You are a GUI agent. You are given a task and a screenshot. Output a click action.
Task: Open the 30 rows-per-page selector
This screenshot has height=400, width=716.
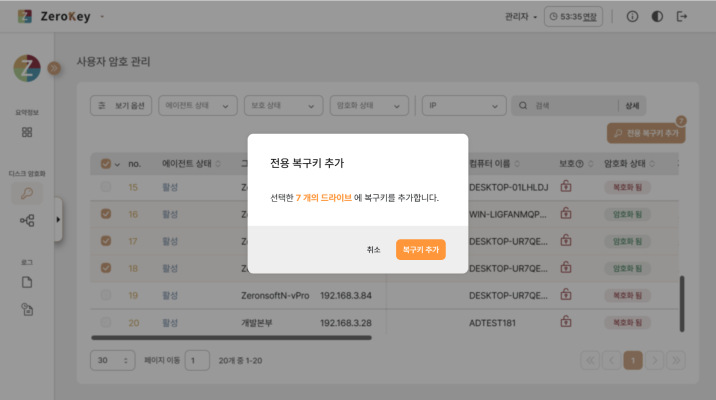click(112, 360)
